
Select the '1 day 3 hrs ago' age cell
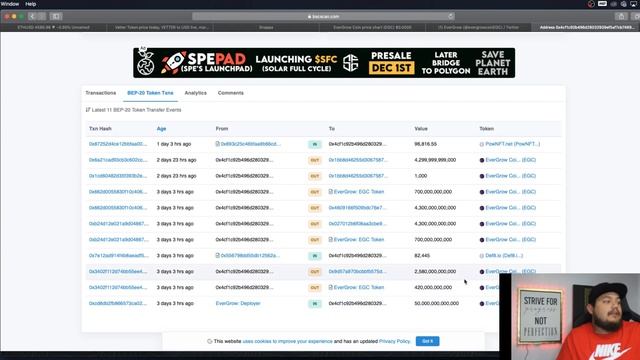[174, 144]
